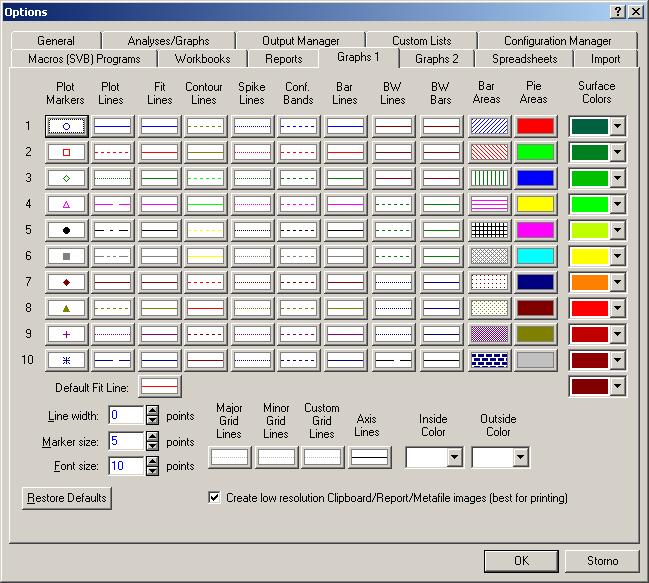Increase Line width with the up arrow
Screen dimensions: 649x583
click(x=153, y=411)
